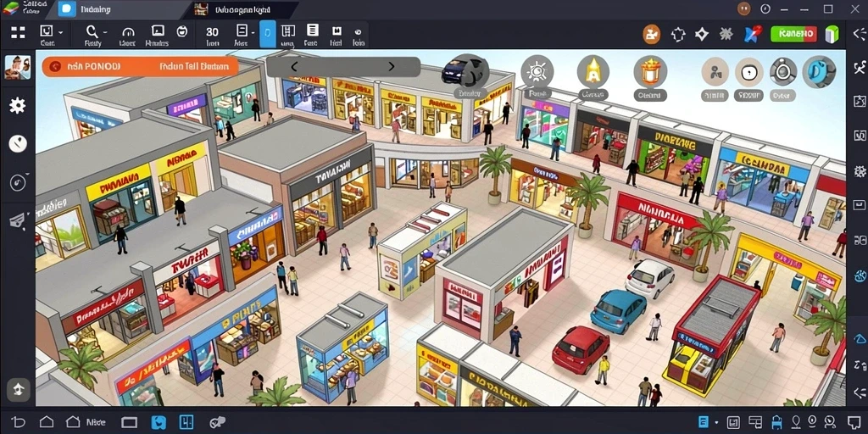Click the blue globe icon in right sidebar
Viewport: 868px width, 434px height.
coord(860,275)
